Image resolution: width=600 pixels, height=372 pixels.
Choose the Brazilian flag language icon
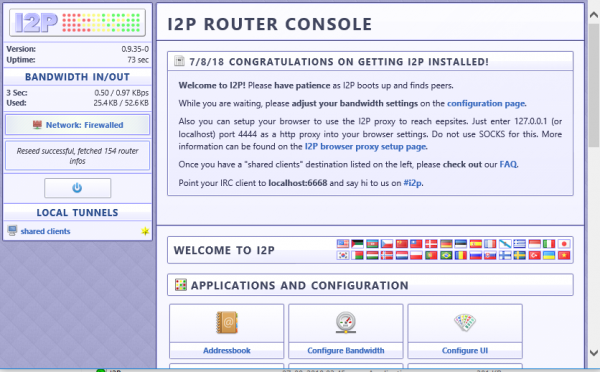(x=446, y=255)
